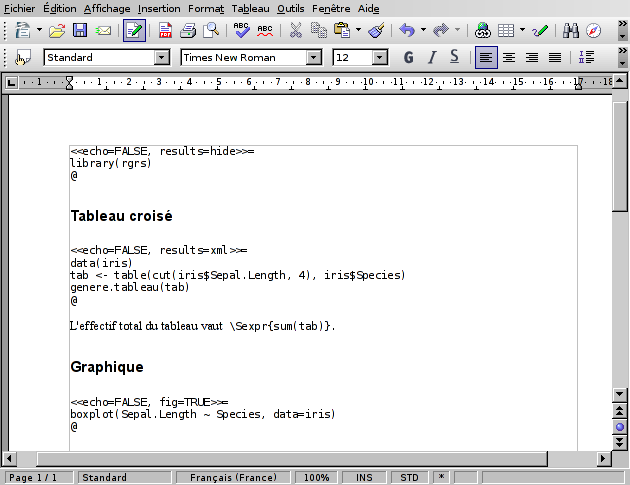Screen dimensions: 630x485
Task: Export document directly as PDF
Action: [164, 30]
